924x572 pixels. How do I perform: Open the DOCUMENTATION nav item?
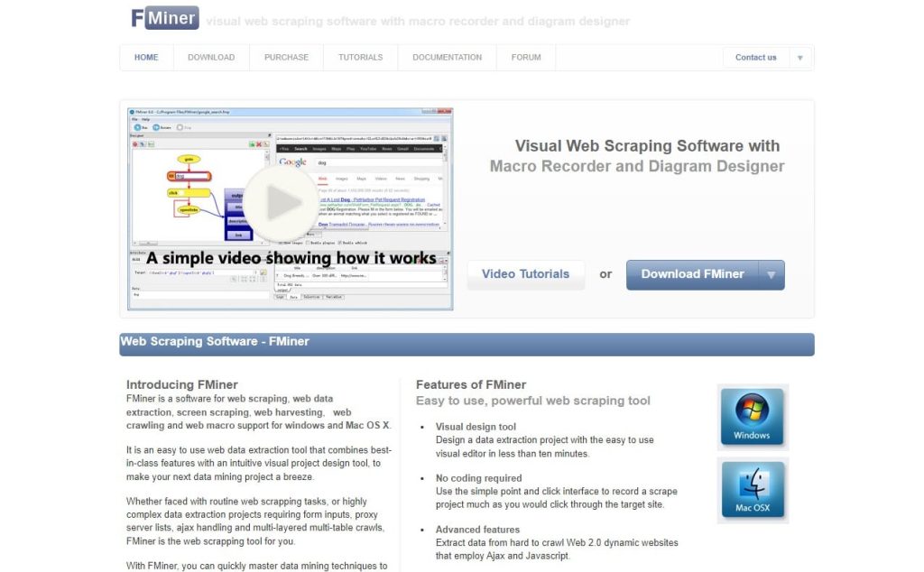pos(448,58)
